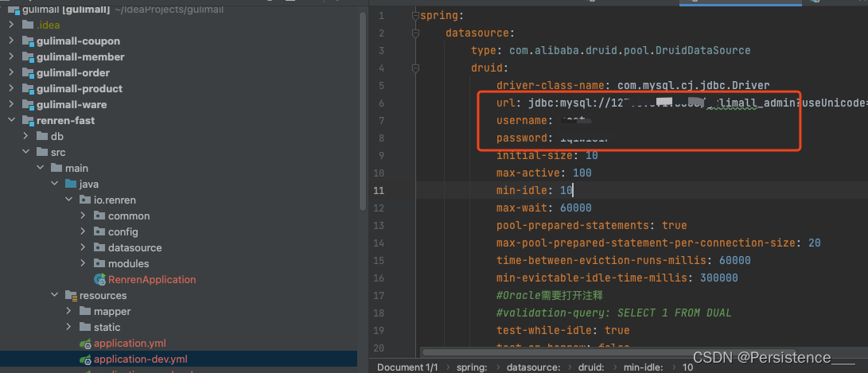Click the gulimall-order module folder icon
This screenshot has width=868, height=373.
pyautogui.click(x=28, y=73)
